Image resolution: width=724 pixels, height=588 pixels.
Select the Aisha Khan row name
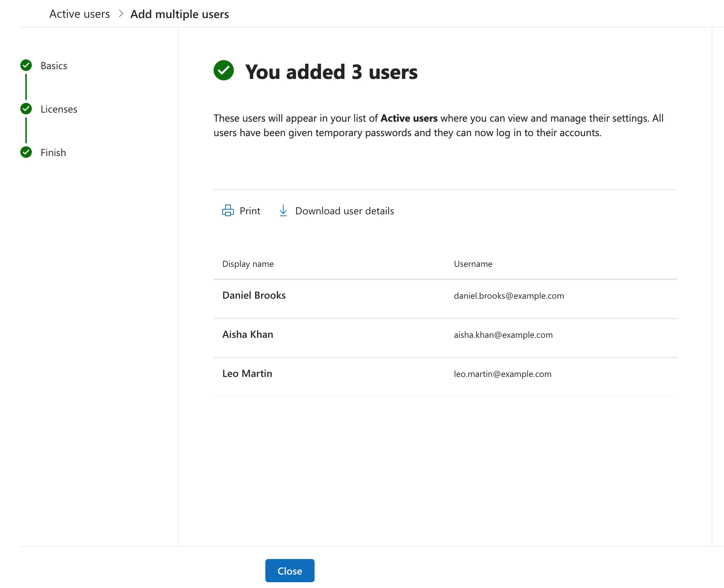pyautogui.click(x=248, y=335)
